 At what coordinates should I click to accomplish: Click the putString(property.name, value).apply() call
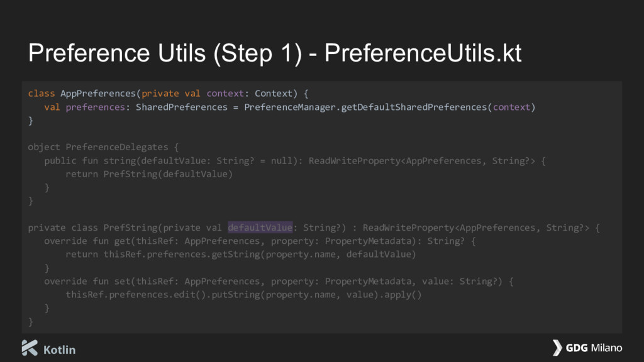[317, 295]
